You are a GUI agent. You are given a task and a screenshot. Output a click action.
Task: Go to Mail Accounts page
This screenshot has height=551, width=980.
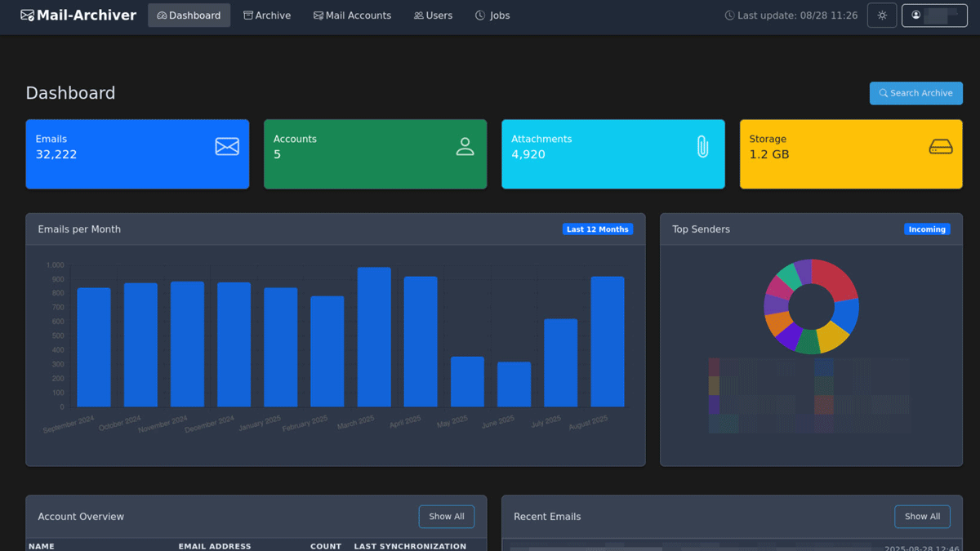point(352,16)
